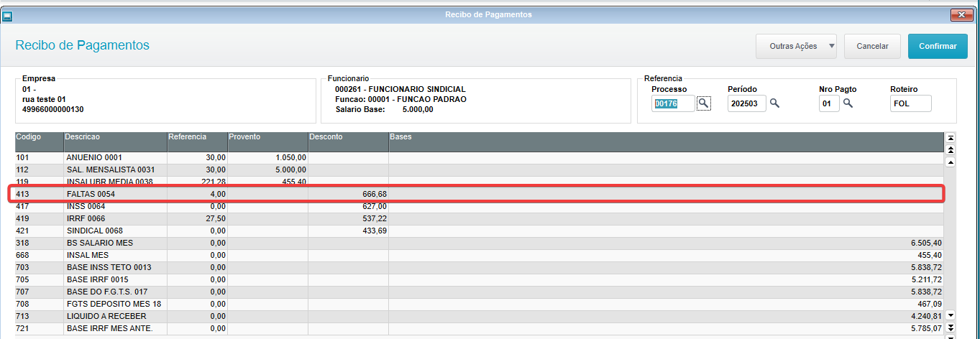
Task: Click Bases value 4.240,81
Action: (926, 316)
